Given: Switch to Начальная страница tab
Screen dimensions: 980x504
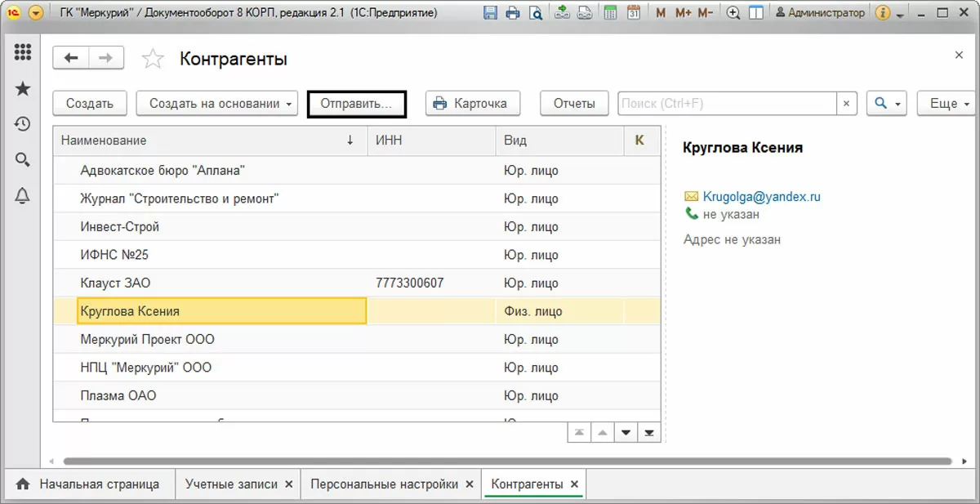Looking at the screenshot, I should tap(90, 484).
